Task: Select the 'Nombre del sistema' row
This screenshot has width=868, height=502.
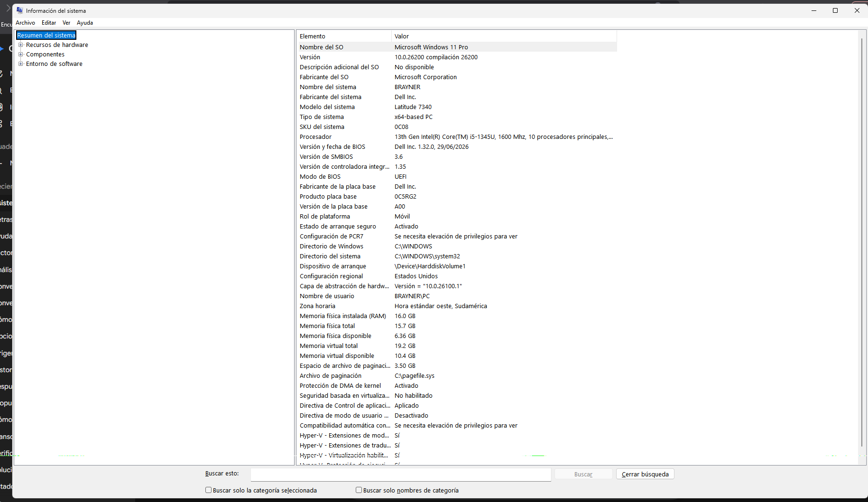Action: pyautogui.click(x=457, y=87)
